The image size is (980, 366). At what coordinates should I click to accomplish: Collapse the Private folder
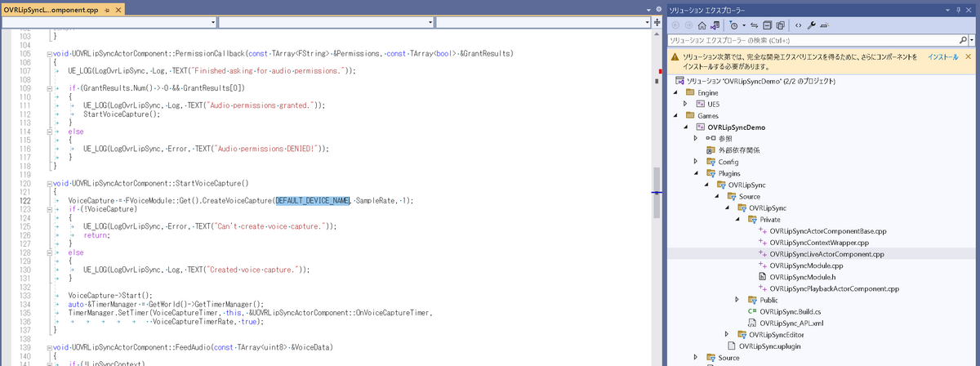737,220
